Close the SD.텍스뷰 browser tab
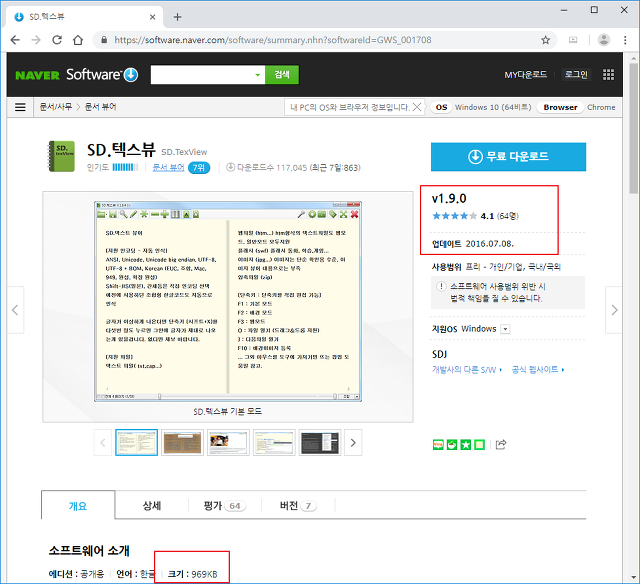 [152, 17]
